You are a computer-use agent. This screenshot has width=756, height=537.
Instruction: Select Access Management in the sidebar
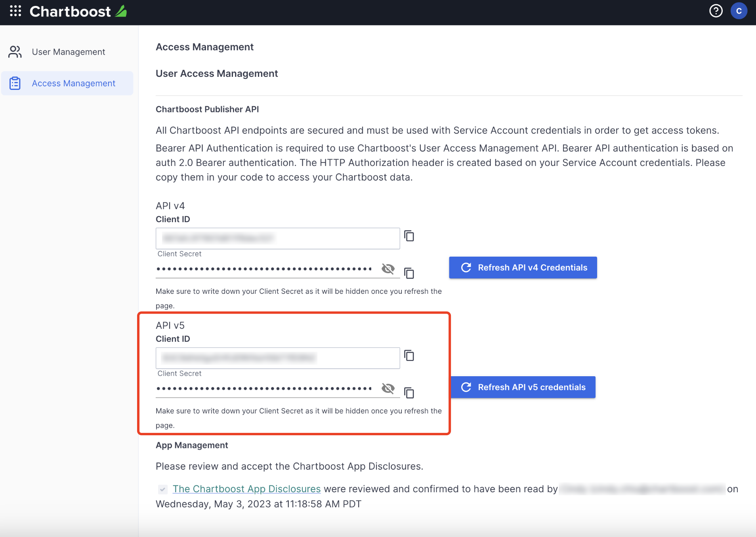[x=67, y=83]
